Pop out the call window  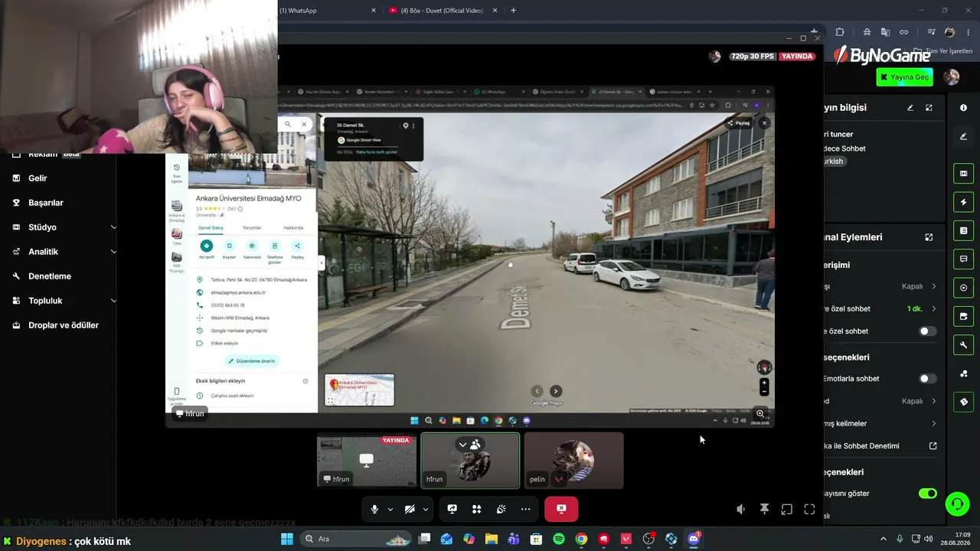coord(786,510)
